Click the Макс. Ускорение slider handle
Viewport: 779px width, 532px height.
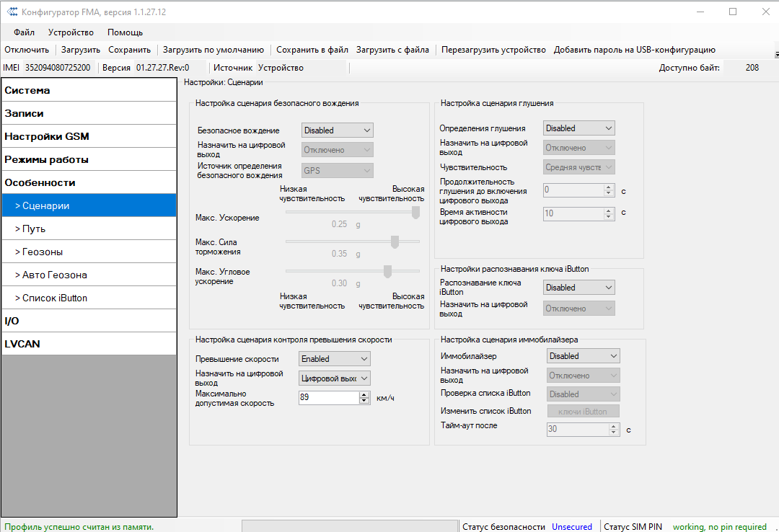point(415,212)
